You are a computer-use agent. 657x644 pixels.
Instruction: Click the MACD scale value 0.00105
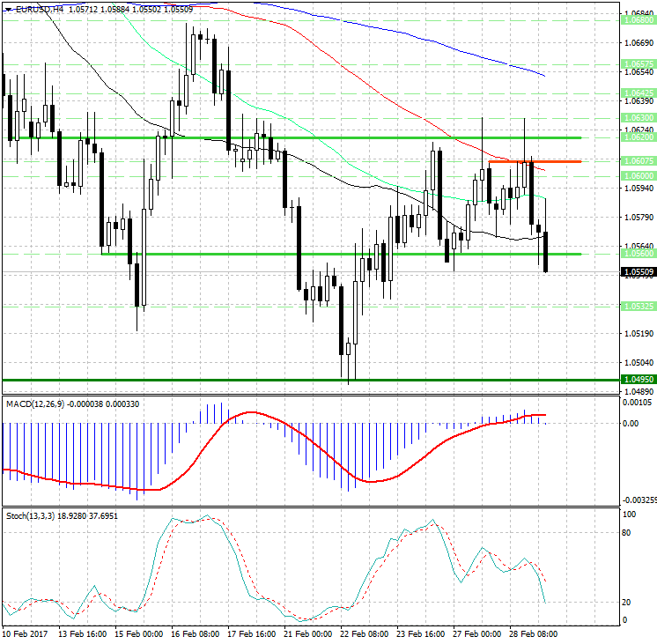click(638, 403)
